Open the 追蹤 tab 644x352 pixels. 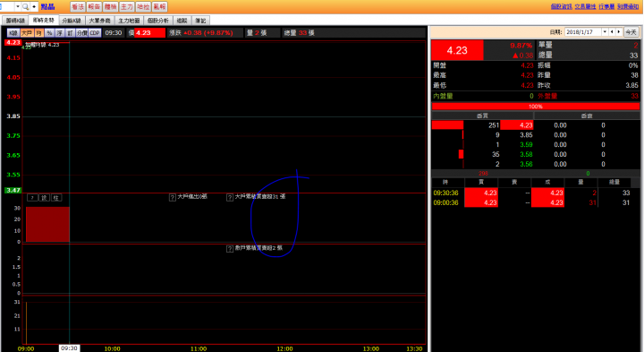182,20
